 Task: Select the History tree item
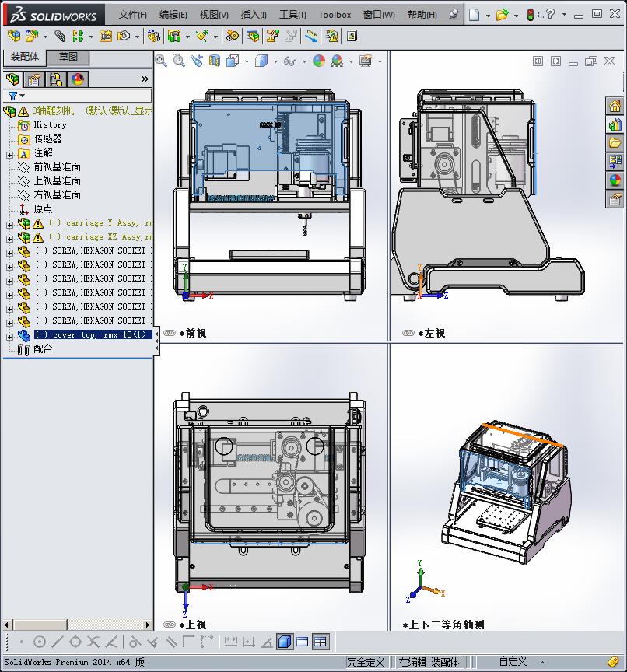pyautogui.click(x=51, y=124)
